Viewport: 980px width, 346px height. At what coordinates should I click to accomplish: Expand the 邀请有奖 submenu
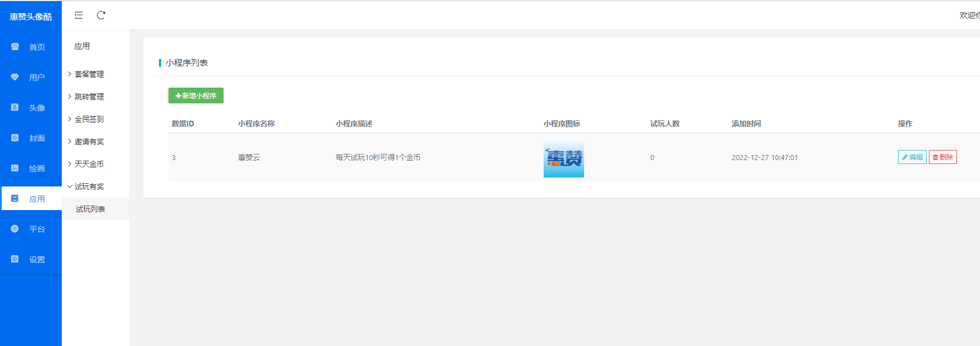[x=95, y=142]
